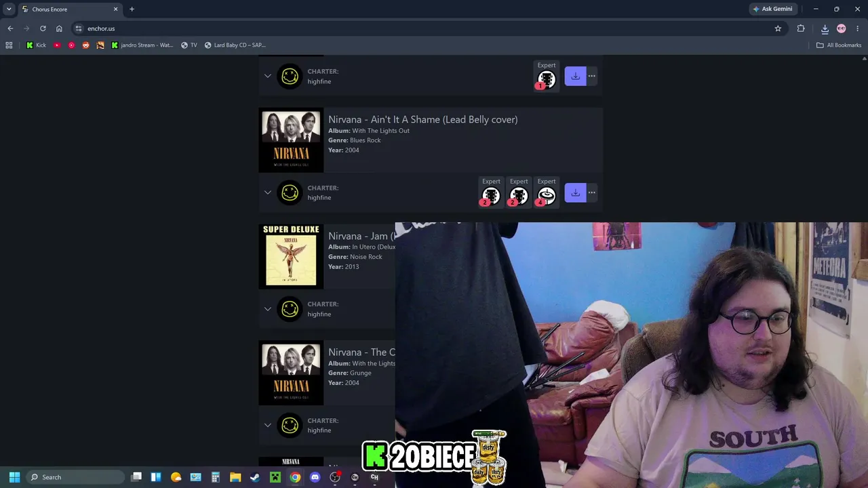
Task: Expand chart details for Nirvana - Jam
Action: 268,309
